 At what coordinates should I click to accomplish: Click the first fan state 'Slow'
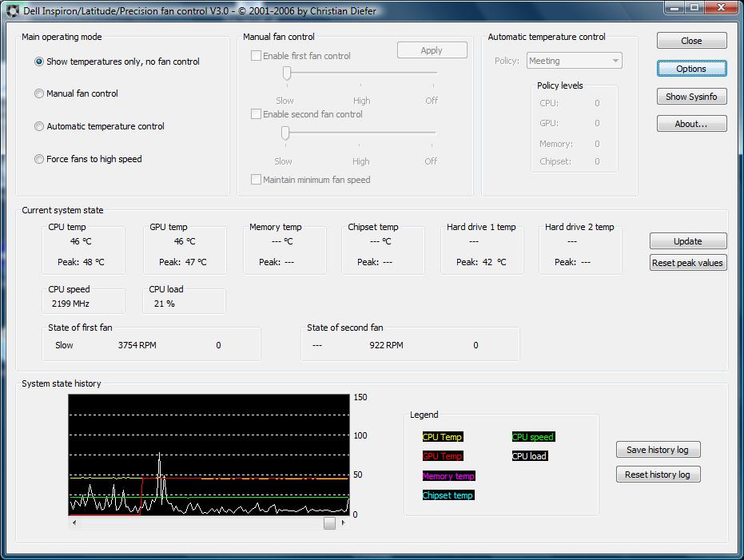pyautogui.click(x=64, y=345)
